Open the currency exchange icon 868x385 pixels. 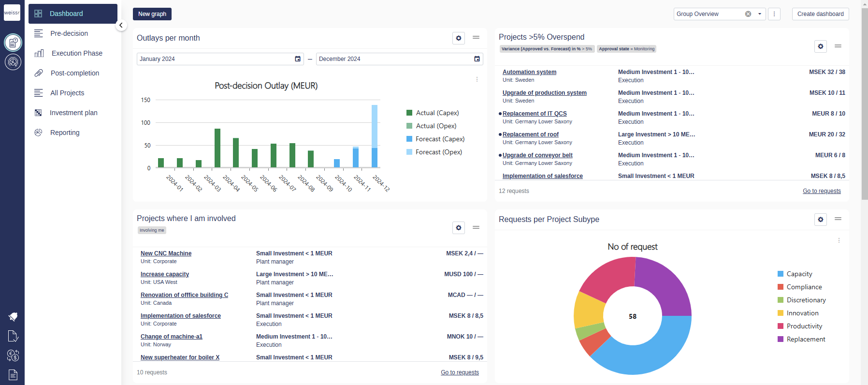[13, 355]
